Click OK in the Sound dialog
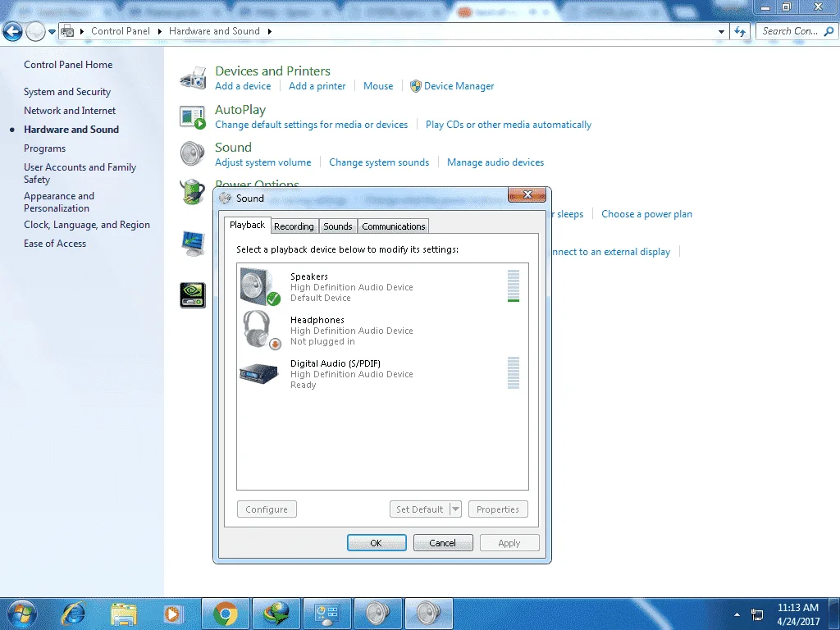The height and width of the screenshot is (630, 840). point(377,543)
